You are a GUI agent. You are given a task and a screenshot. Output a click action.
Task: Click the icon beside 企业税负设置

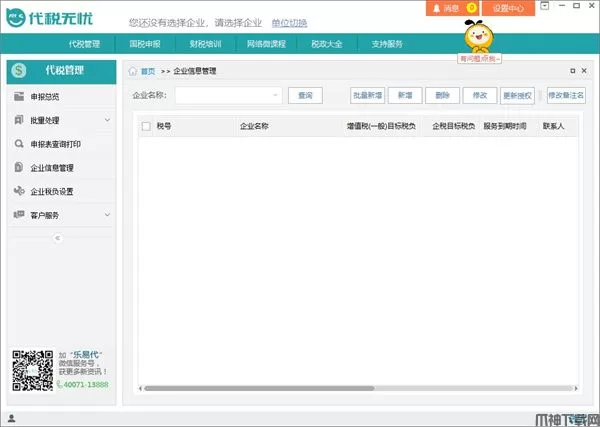(19, 191)
